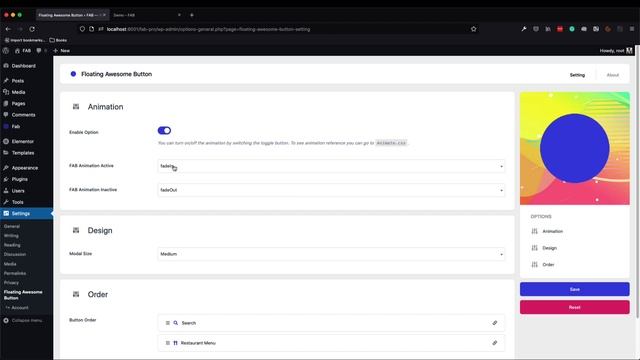
Task: Open the Modal Size dropdown
Action: click(331, 254)
